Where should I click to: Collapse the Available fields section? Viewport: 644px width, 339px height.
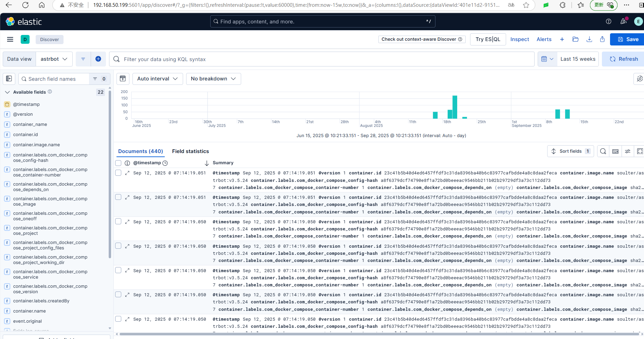(7, 92)
